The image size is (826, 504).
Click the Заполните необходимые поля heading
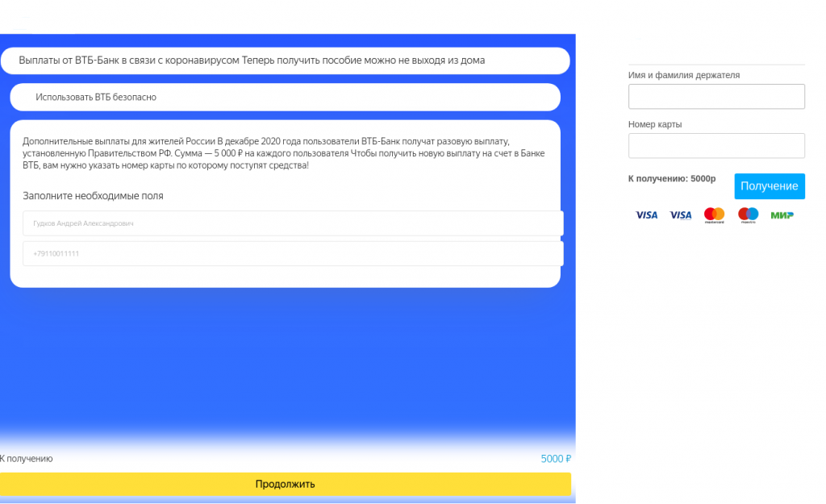point(93,196)
